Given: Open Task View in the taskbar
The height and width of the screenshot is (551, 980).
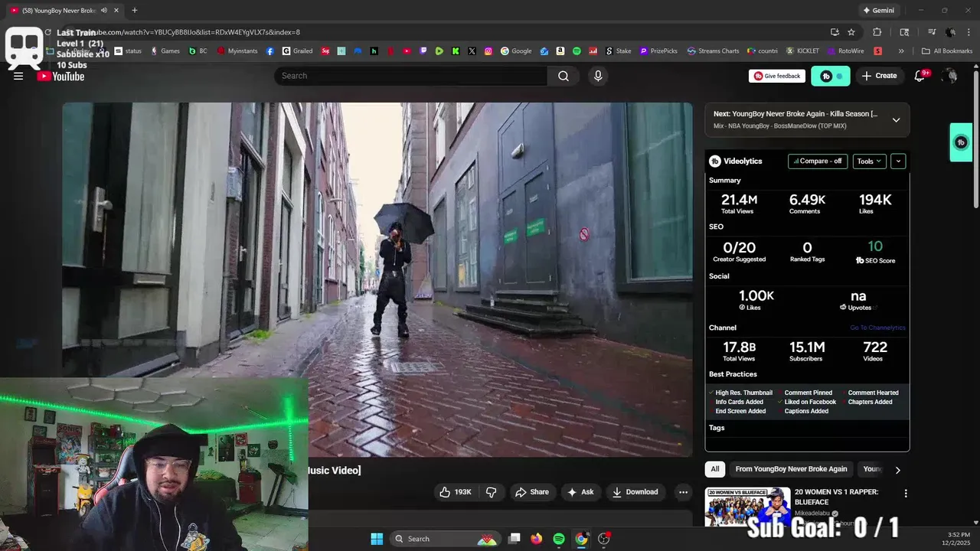Looking at the screenshot, I should [x=514, y=539].
